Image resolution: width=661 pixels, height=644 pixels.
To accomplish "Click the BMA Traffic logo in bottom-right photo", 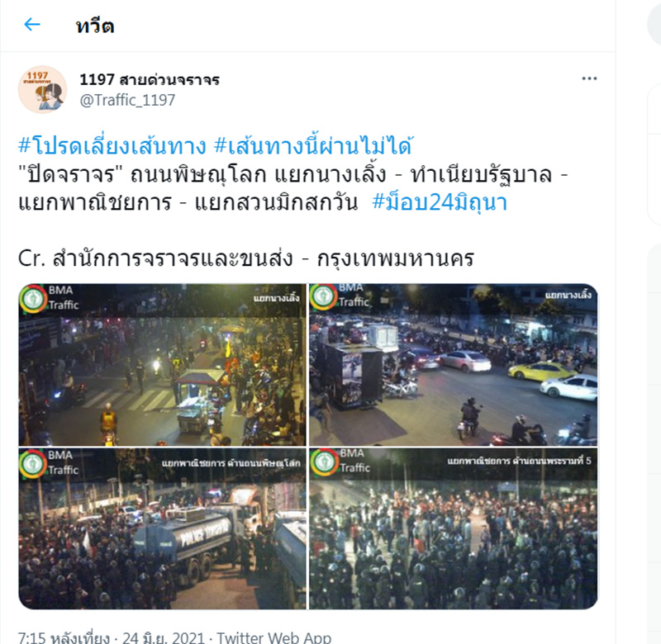I will [x=324, y=462].
